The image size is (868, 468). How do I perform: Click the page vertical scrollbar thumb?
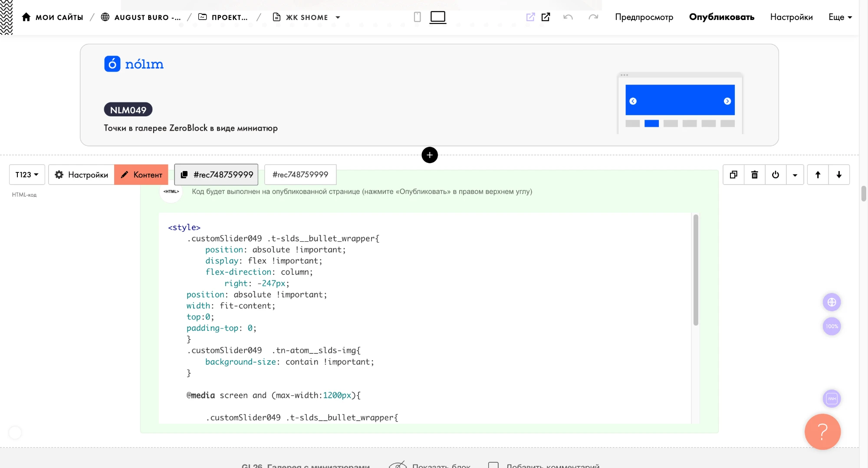(x=863, y=194)
